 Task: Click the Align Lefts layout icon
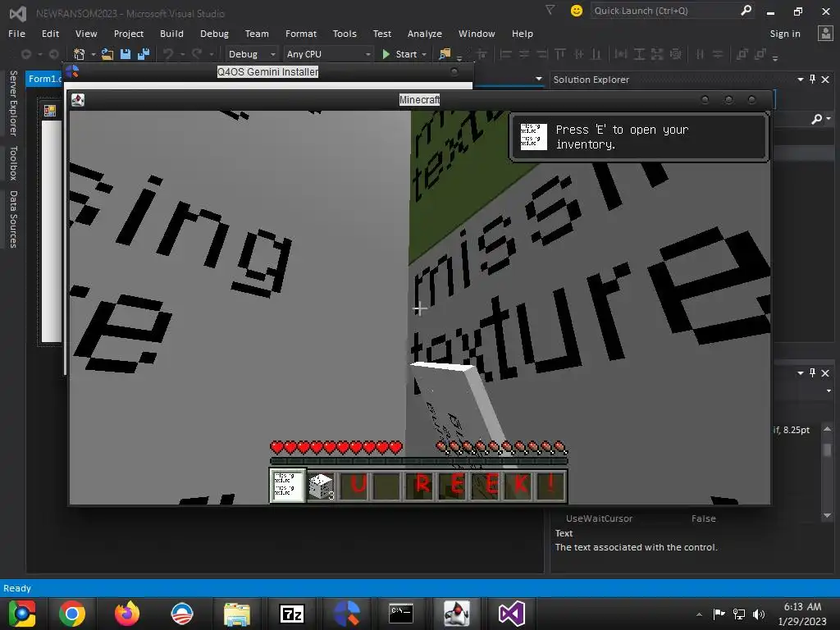coord(505,54)
